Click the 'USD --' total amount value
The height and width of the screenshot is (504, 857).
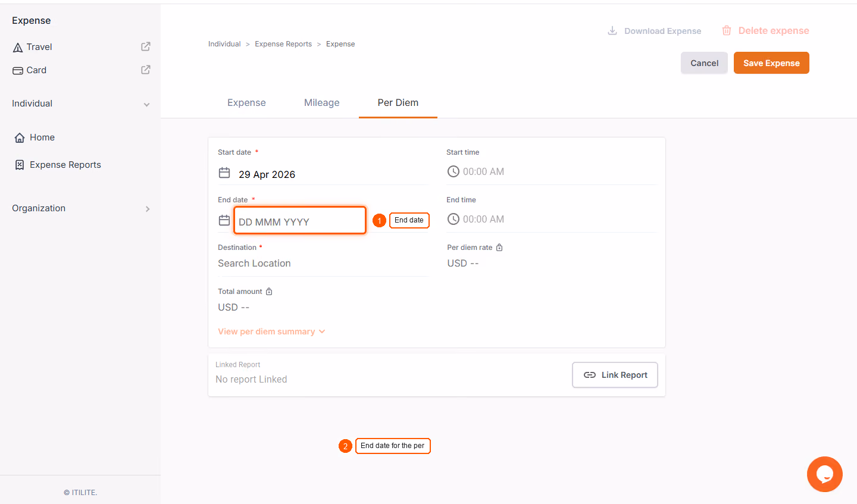click(234, 308)
